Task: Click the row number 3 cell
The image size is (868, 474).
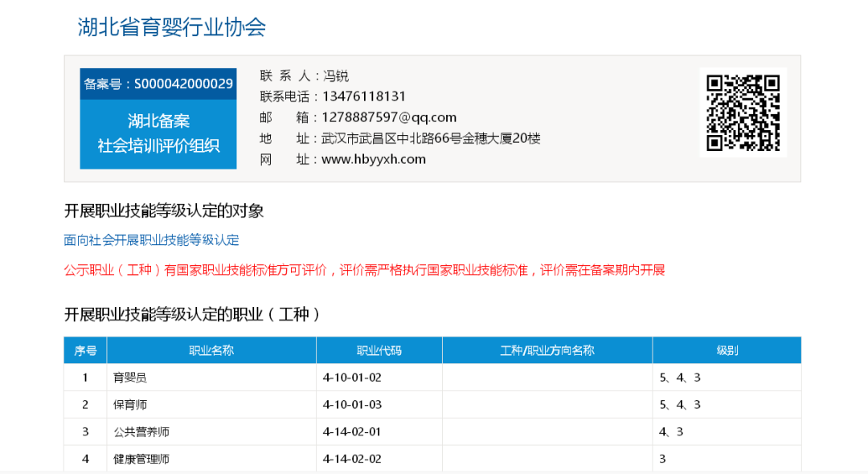Action: pos(85,431)
